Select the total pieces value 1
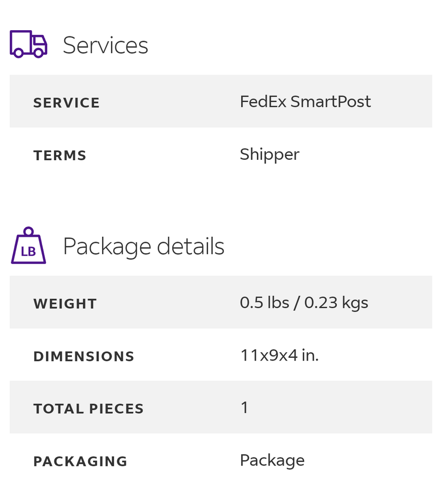Image resolution: width=448 pixels, height=484 pixels. point(245,407)
